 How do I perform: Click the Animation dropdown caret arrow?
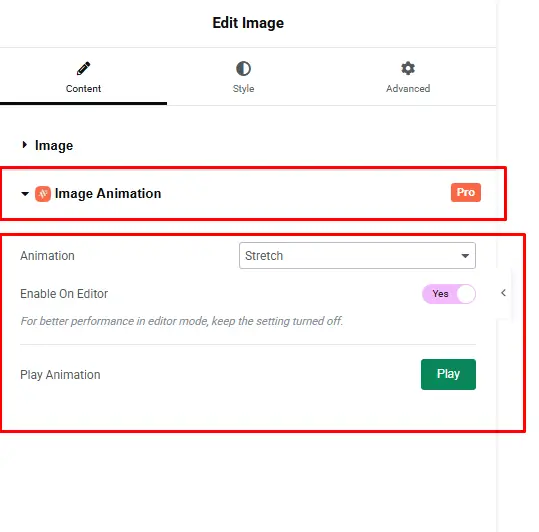coord(465,256)
